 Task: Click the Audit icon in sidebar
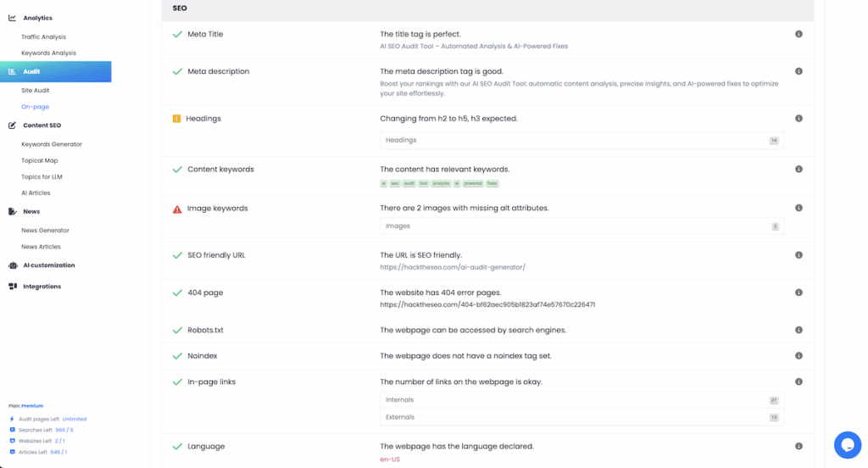(x=12, y=71)
